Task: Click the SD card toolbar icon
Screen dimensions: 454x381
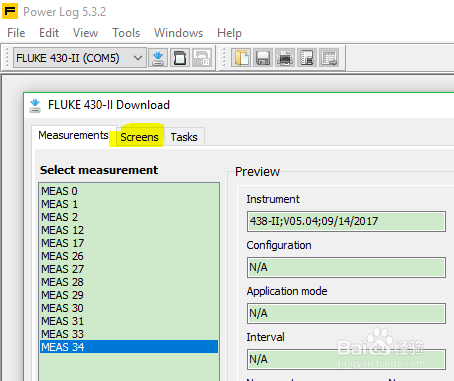Action: (180, 58)
